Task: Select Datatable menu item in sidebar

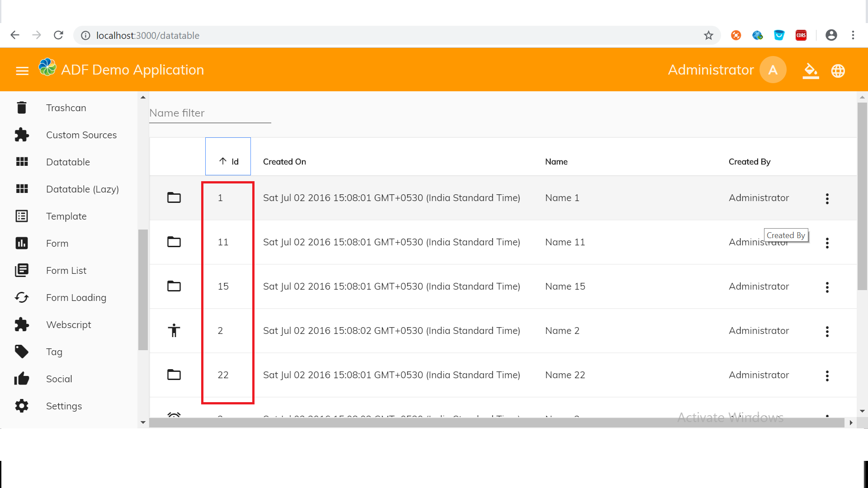Action: [68, 161]
